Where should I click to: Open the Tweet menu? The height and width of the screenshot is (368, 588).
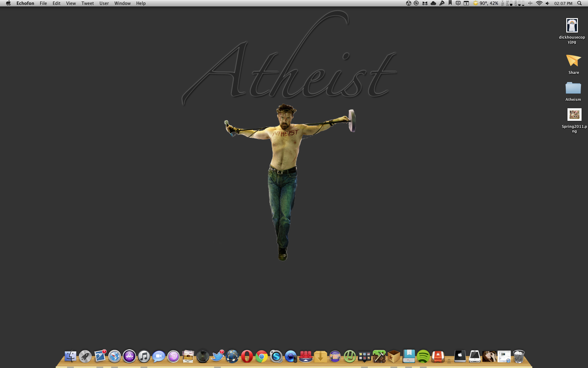[x=87, y=3]
